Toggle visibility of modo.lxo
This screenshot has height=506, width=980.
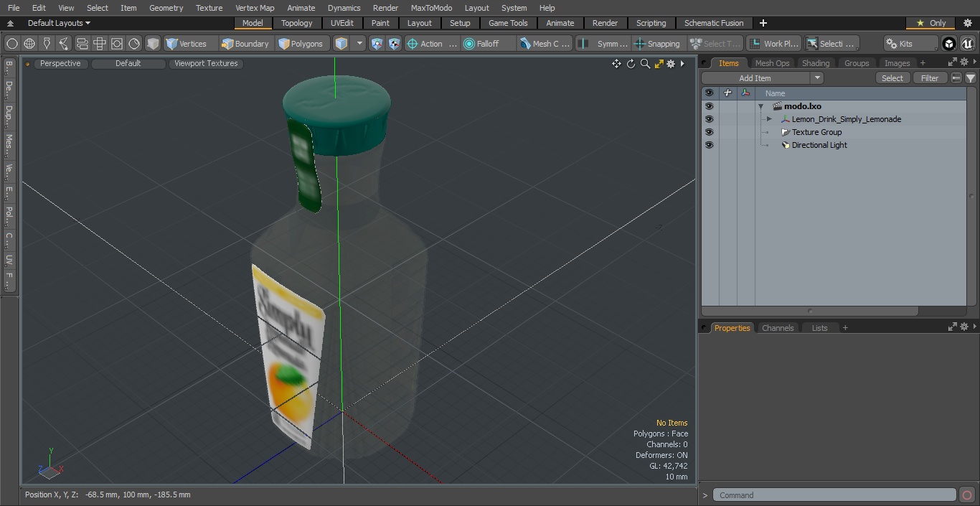click(x=709, y=106)
